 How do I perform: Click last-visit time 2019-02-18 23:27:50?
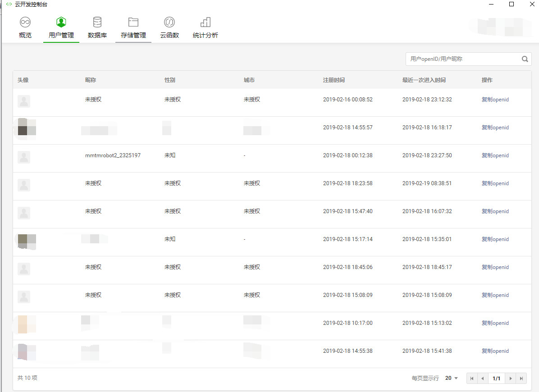coord(427,155)
